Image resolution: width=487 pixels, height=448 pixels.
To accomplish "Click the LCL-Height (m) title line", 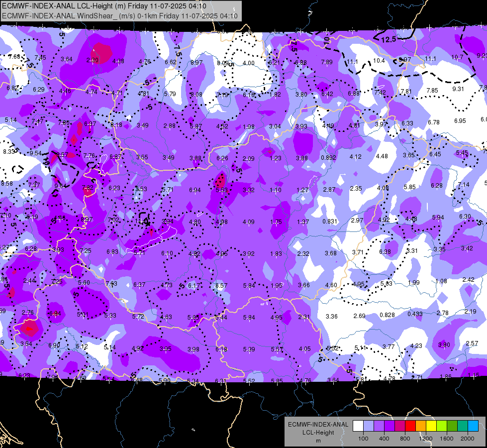I will (x=104, y=6).
